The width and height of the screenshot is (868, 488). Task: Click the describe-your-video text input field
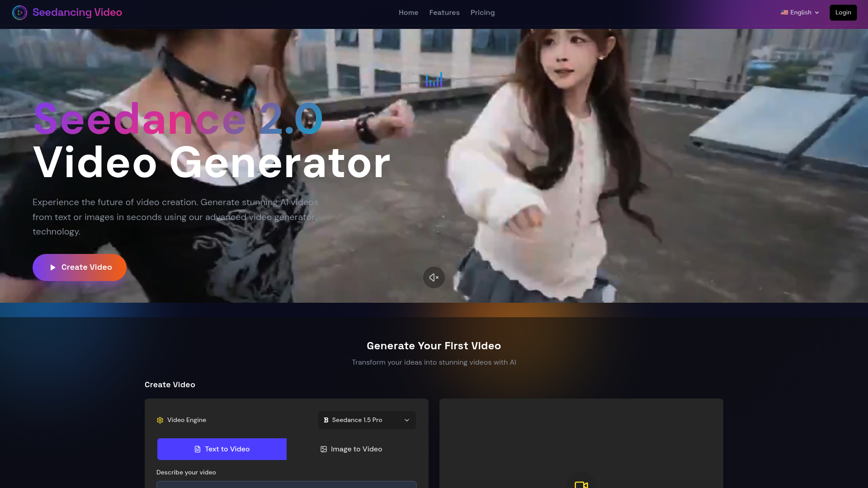(x=286, y=486)
